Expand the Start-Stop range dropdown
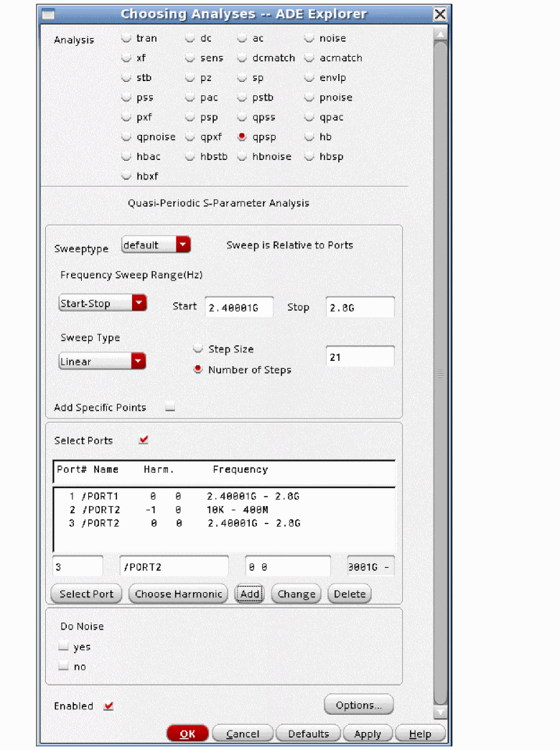The height and width of the screenshot is (750, 560). pyautogui.click(x=103, y=304)
